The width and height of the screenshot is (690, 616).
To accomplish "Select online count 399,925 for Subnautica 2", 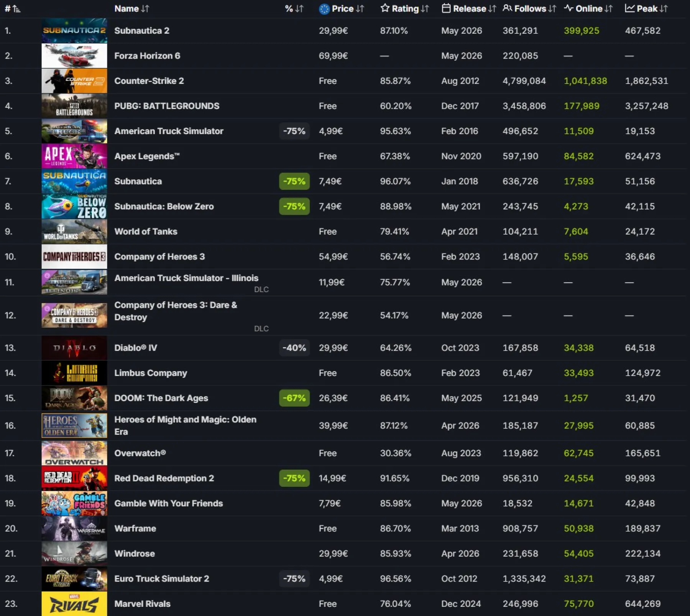I will [582, 31].
